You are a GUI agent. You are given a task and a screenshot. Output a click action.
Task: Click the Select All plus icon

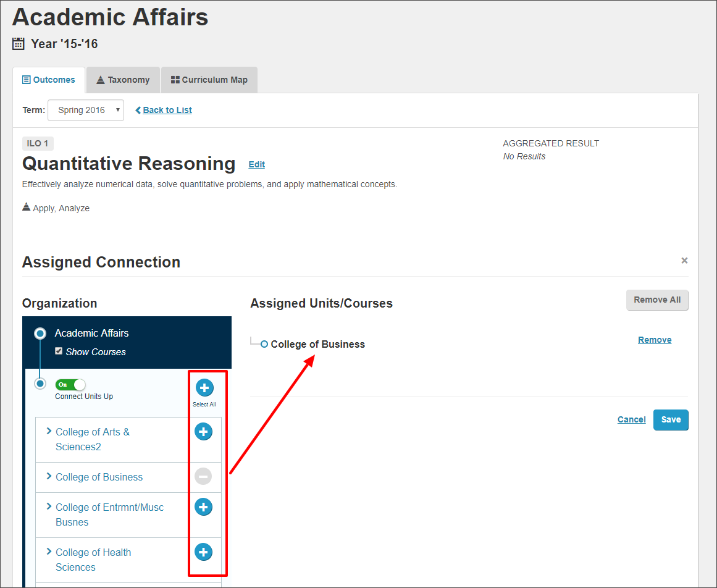pos(204,388)
